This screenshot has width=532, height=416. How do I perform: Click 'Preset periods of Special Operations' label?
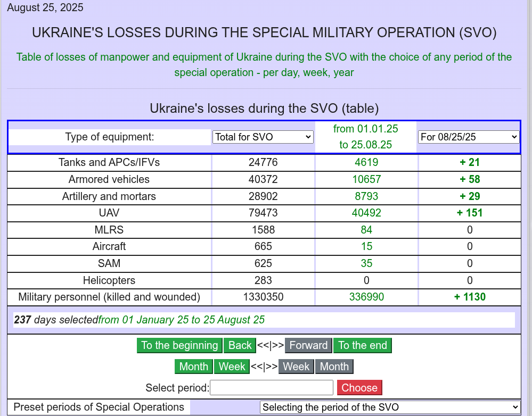tap(99, 407)
